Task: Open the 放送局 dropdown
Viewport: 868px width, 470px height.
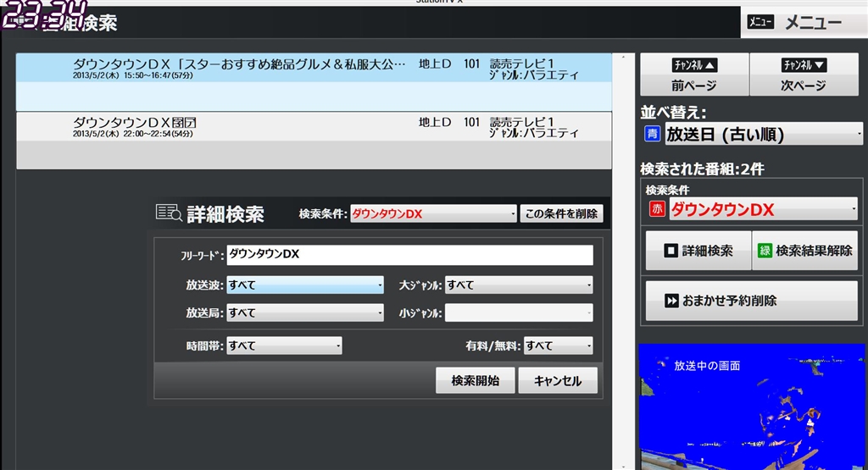Action: point(305,312)
